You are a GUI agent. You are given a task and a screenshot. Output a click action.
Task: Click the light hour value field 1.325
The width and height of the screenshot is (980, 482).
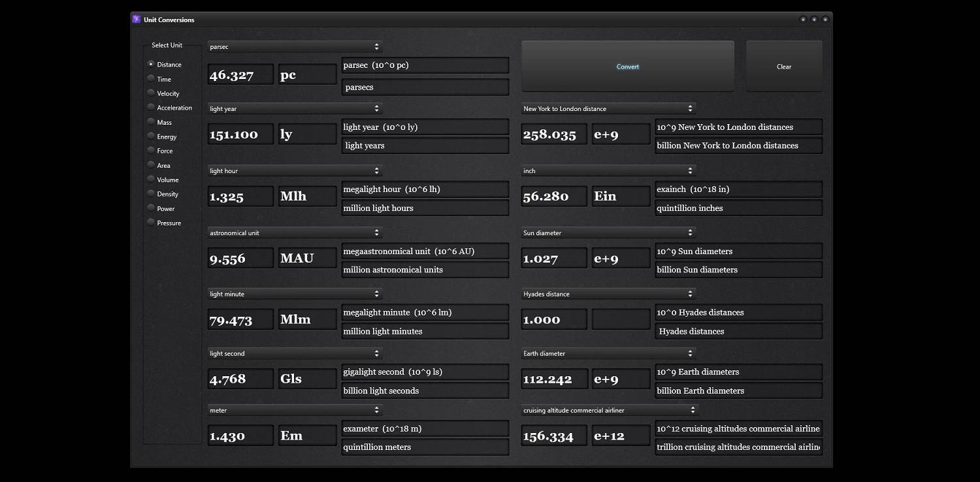[x=240, y=197]
